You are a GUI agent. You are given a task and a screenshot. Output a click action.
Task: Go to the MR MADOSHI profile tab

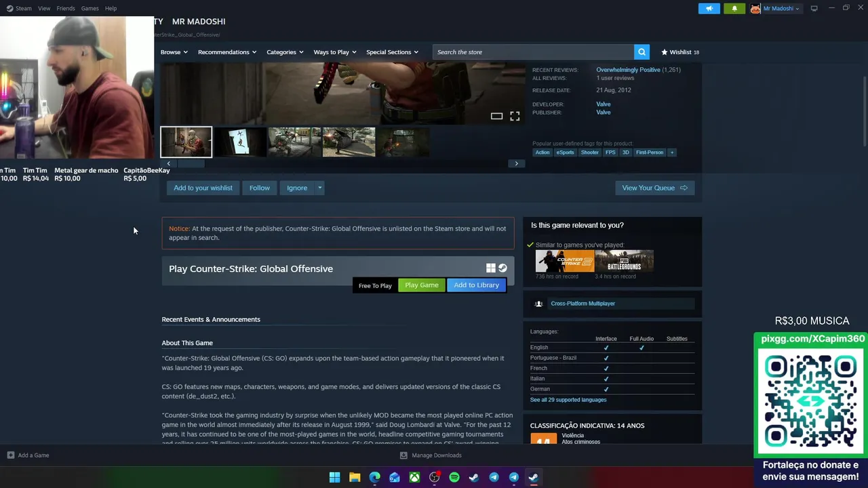[199, 22]
